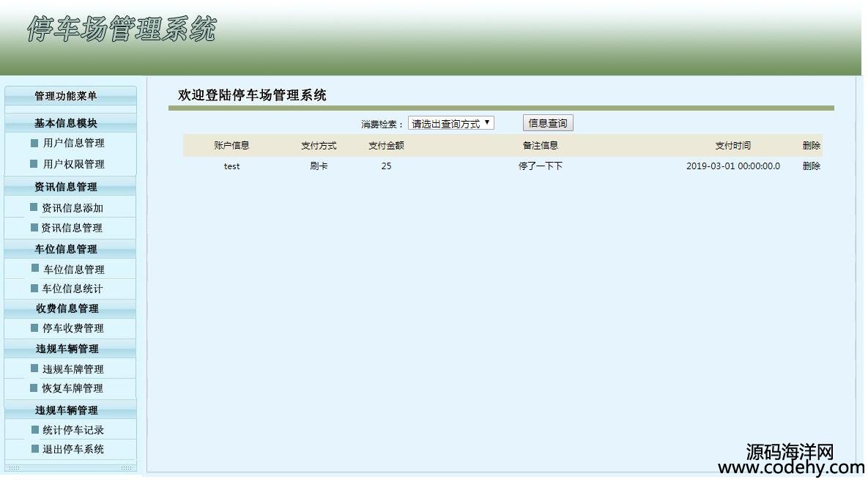The width and height of the screenshot is (868, 482).
Task: Click the square icon beside 违规车牌管理
Action: 34,368
